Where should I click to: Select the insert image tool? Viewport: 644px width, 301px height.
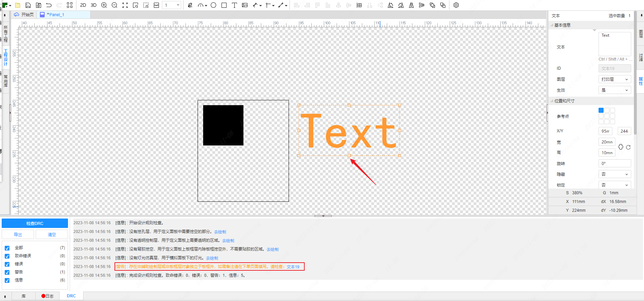click(245, 5)
